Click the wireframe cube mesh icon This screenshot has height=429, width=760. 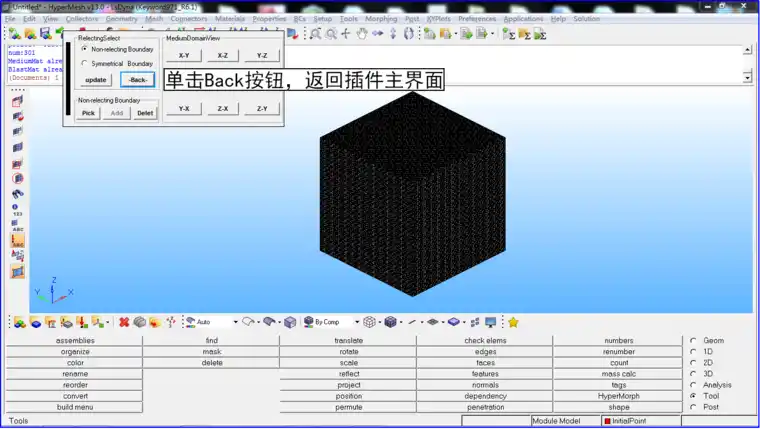coord(369,322)
